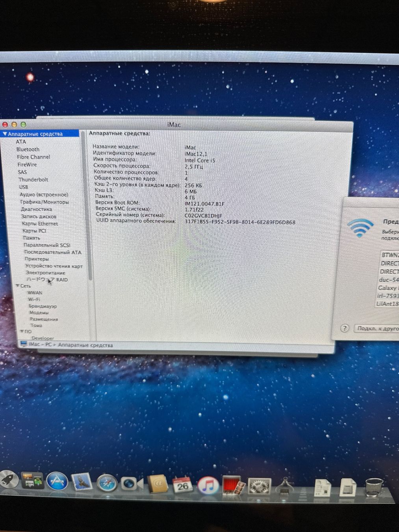Select USB in the sidebar
The image size is (399, 532).
click(24, 187)
